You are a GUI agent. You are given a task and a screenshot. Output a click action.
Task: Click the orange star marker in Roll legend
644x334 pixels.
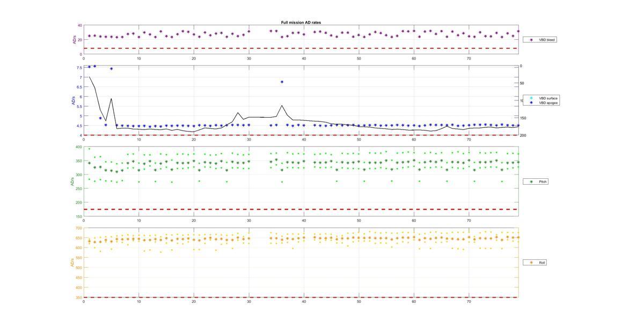[531, 263]
